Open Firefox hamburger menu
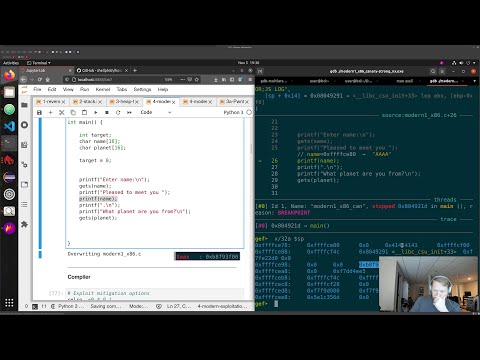The height and width of the screenshot is (360, 480). [x=250, y=80]
